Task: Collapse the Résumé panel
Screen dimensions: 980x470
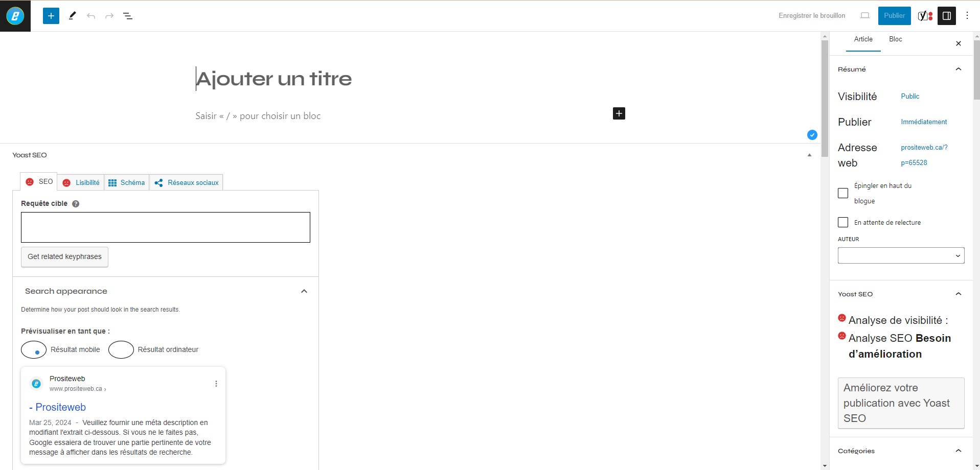Action: (x=959, y=69)
